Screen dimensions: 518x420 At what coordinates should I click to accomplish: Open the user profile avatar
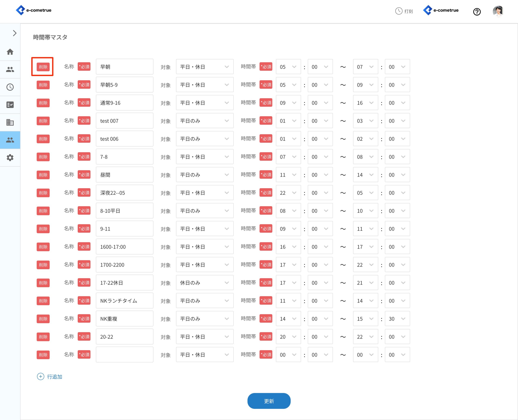(498, 11)
